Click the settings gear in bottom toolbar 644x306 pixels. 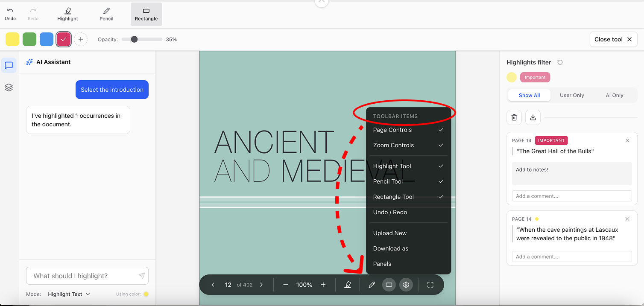pyautogui.click(x=406, y=285)
